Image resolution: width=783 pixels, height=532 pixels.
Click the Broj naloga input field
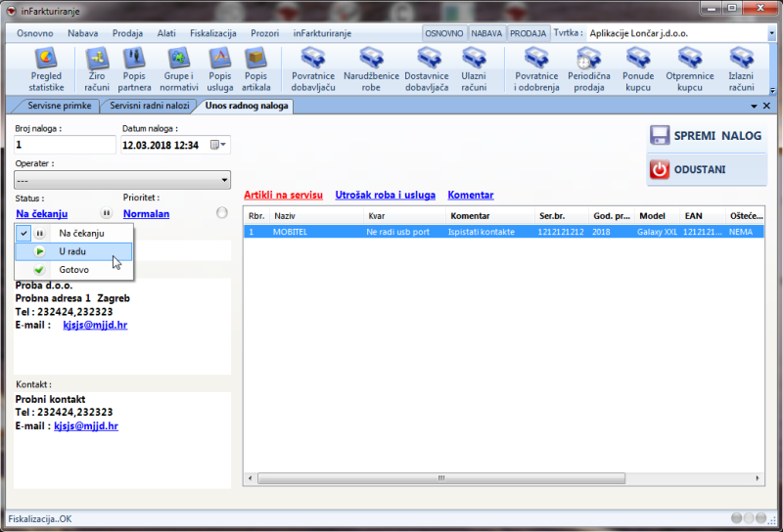(x=65, y=146)
